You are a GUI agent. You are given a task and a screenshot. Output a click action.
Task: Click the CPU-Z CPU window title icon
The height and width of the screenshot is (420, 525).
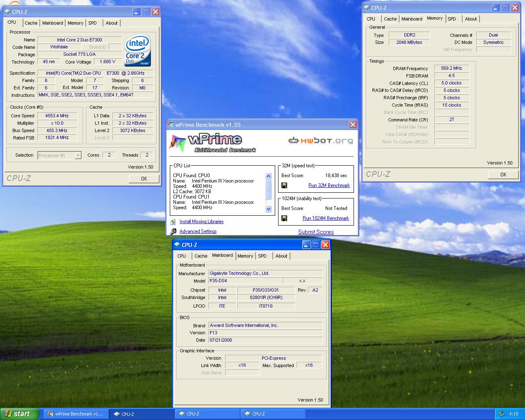(x=8, y=12)
